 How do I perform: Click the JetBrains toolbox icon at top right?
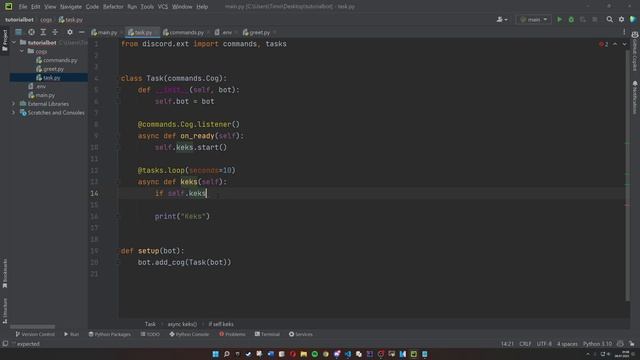633,20
